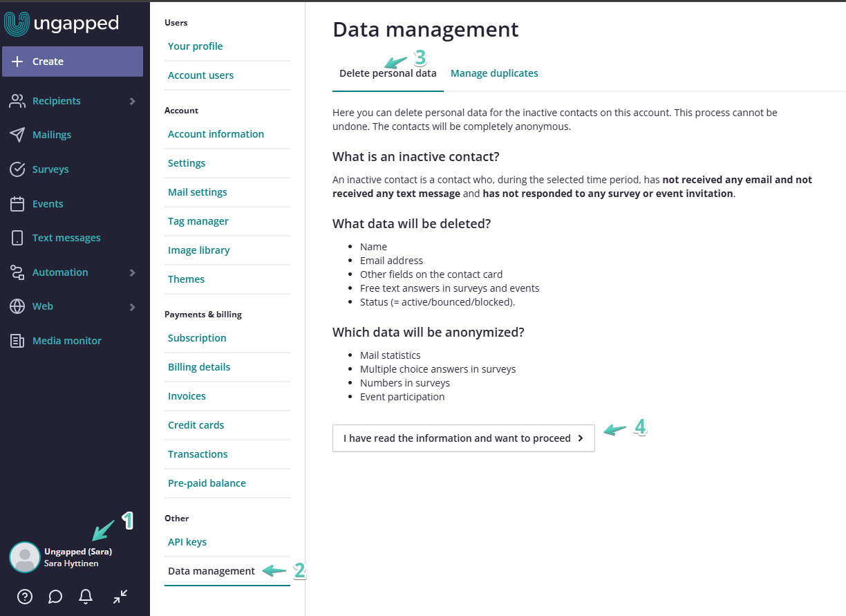Viewport: 846px width, 616px height.
Task: Expand the Recipients submenu arrow
Action: [132, 101]
